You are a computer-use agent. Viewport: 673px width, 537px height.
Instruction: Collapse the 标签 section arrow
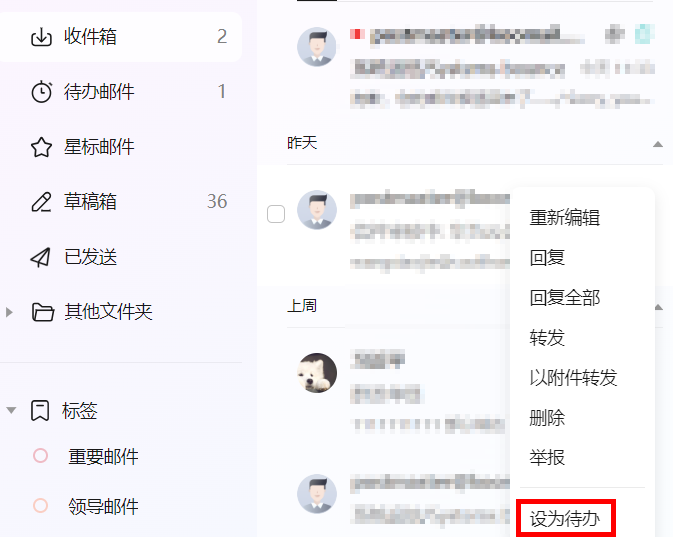point(11,410)
